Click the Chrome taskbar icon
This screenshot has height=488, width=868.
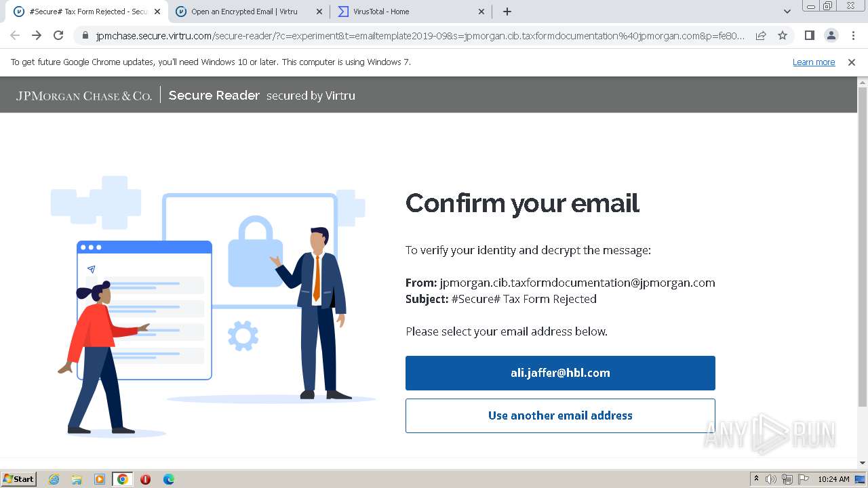[x=122, y=479]
